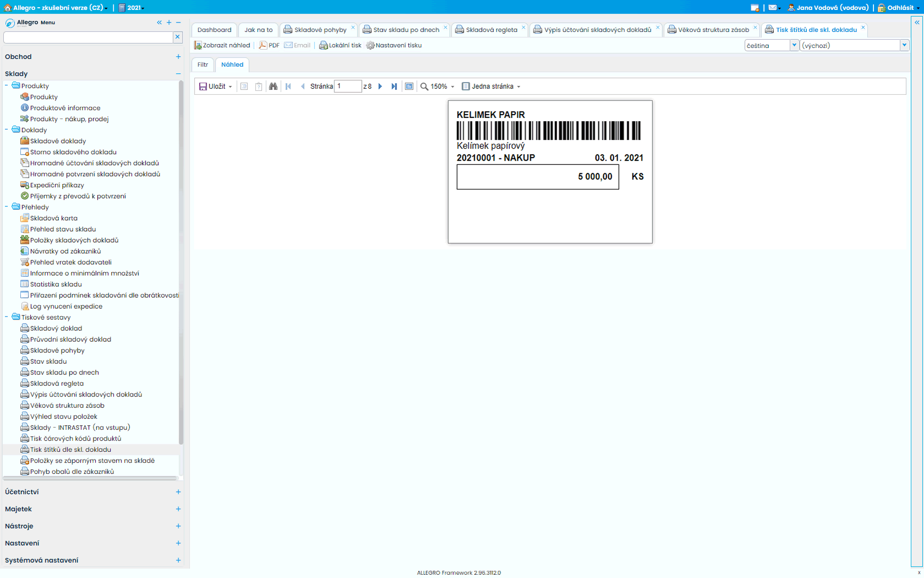The height and width of the screenshot is (578, 924).
Task: Switch to the Filtr tab
Action: pyautogui.click(x=203, y=64)
